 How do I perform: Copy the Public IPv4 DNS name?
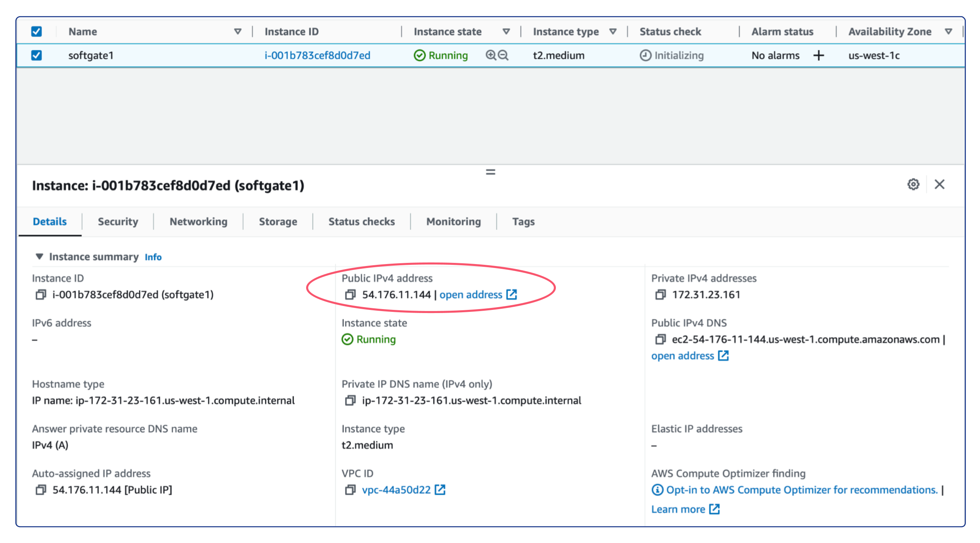point(661,340)
